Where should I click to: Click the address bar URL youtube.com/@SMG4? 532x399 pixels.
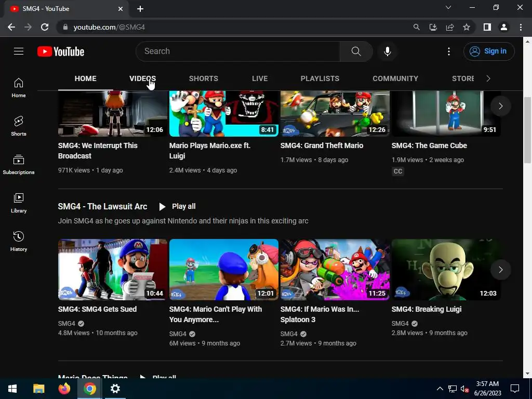coord(109,27)
